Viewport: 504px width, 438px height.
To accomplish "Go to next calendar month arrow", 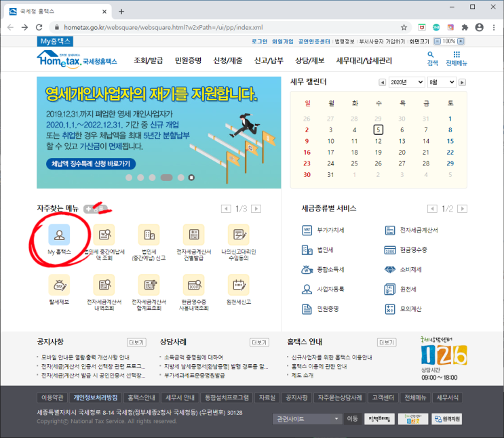I will 462,83.
